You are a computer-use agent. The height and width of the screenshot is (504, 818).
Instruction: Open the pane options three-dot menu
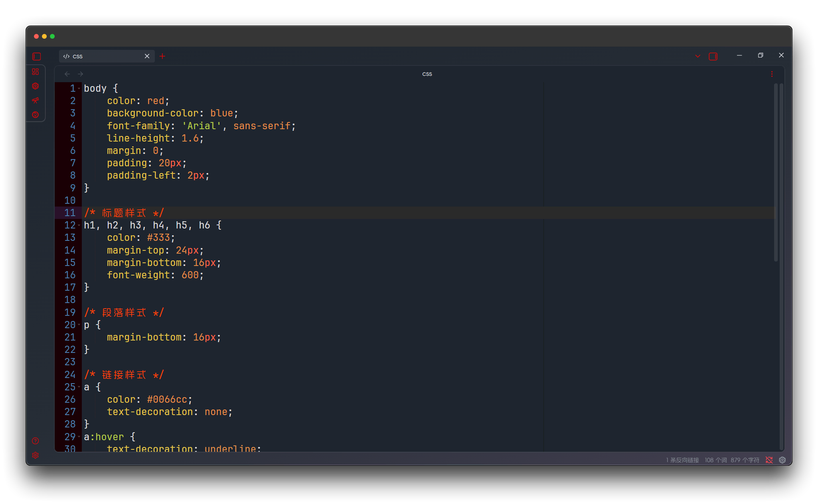click(772, 74)
